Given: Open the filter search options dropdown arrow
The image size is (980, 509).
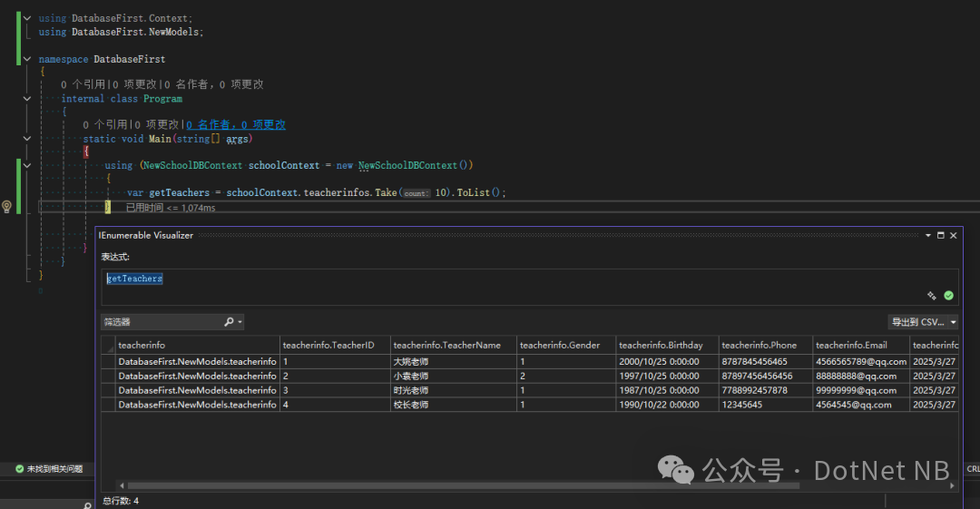Looking at the screenshot, I should pos(240,322).
